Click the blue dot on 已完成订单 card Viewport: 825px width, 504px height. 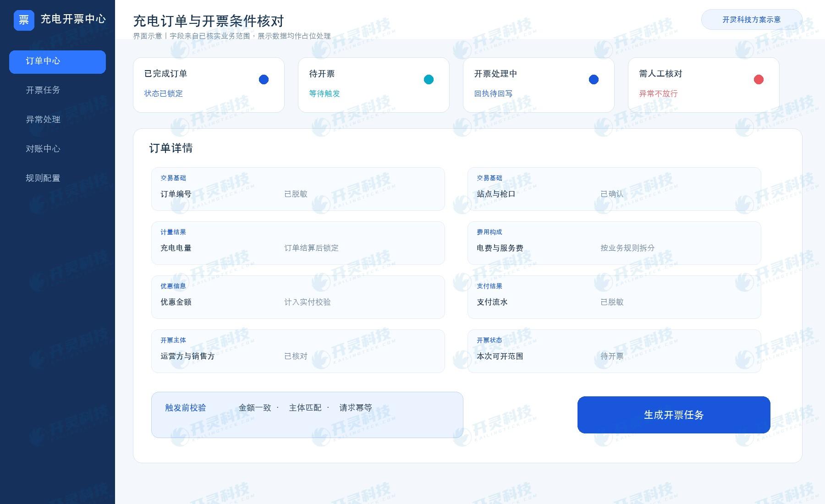264,80
